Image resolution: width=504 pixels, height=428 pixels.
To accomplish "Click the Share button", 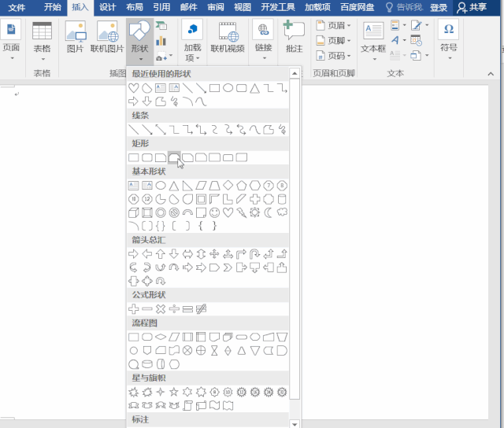I will point(472,7).
